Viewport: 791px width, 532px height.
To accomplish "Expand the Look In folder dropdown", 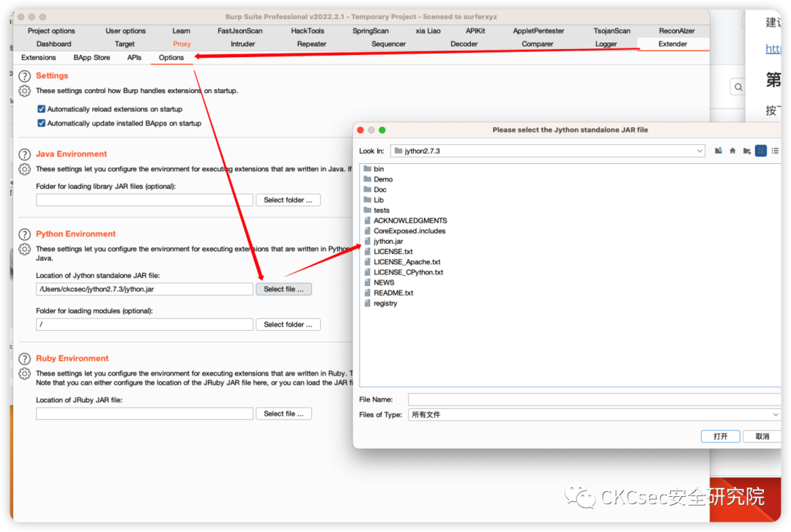I will pyautogui.click(x=699, y=151).
